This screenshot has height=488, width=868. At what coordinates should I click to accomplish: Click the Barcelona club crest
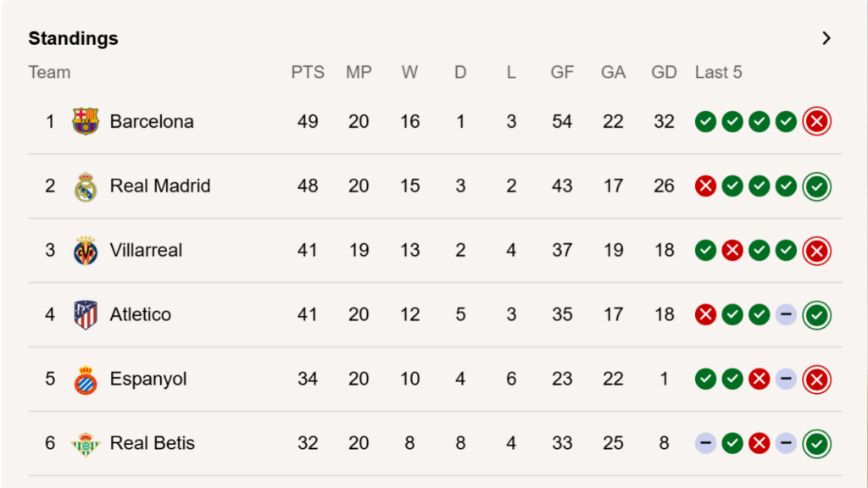coord(88,121)
